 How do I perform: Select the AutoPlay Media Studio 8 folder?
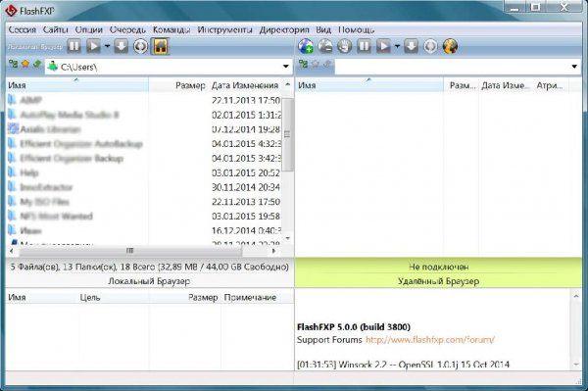(70, 115)
